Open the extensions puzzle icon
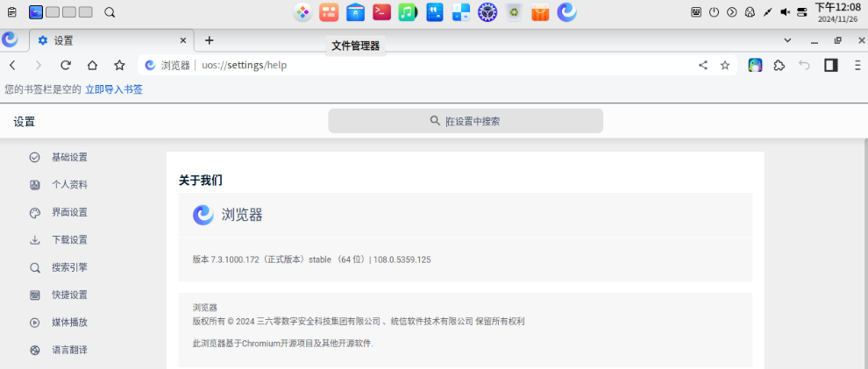 click(779, 65)
